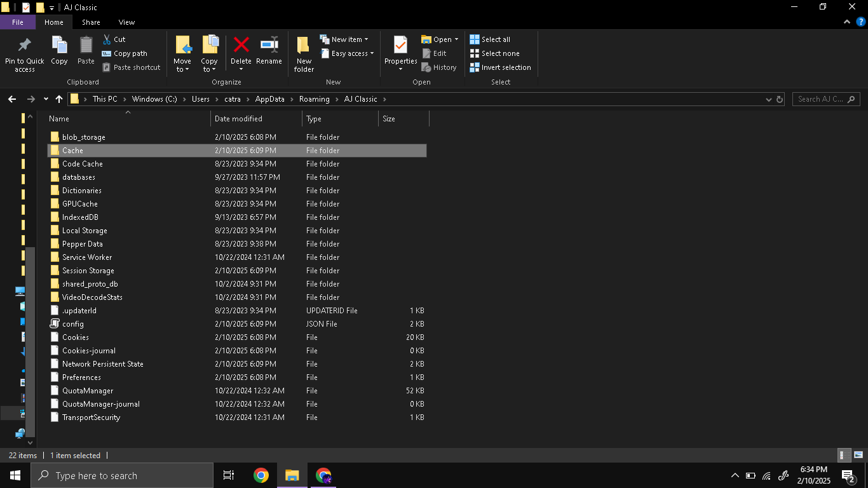Click the Copy ribbon button
868x488 pixels.
pos(59,50)
